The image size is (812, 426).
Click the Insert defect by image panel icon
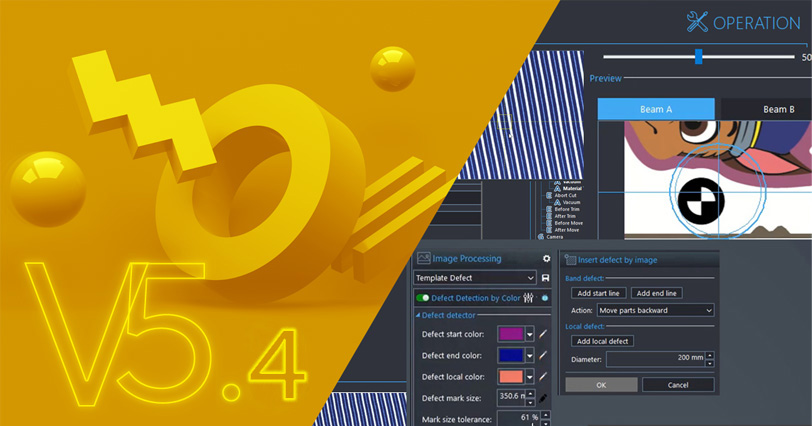tap(570, 259)
